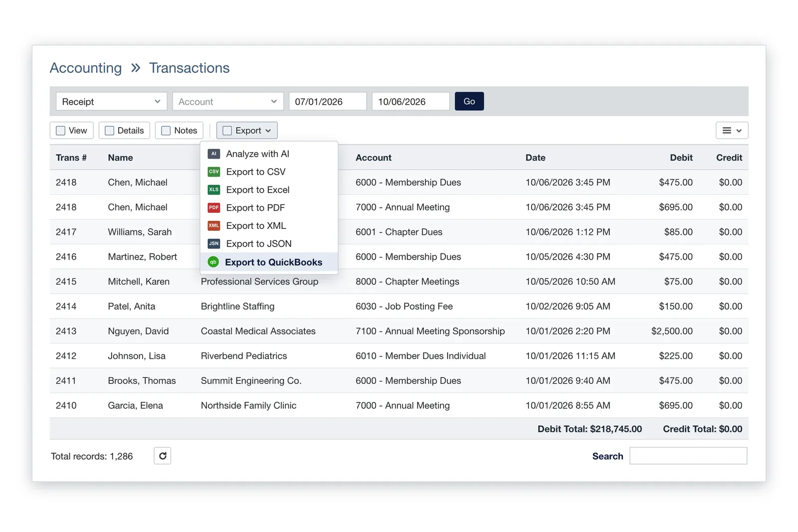Sort by the Debit column header
This screenshot has width=798, height=532.
681,158
